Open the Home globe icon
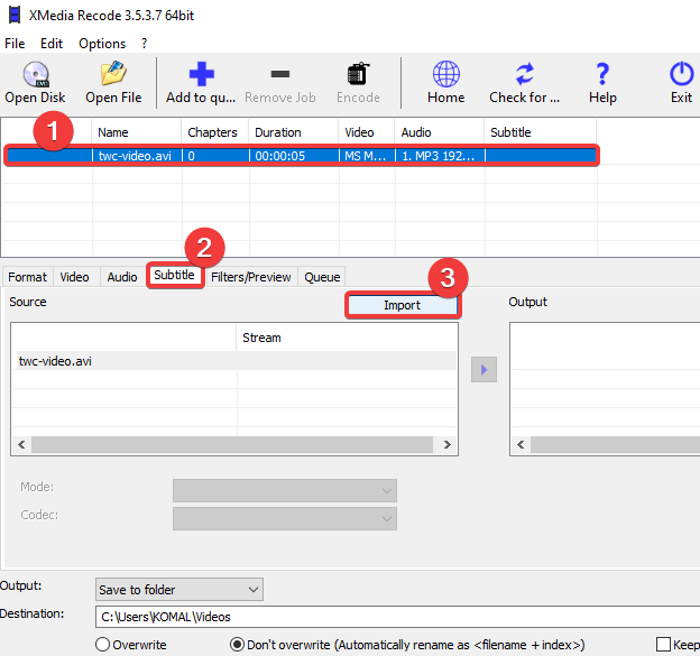700x656 pixels. click(x=446, y=75)
